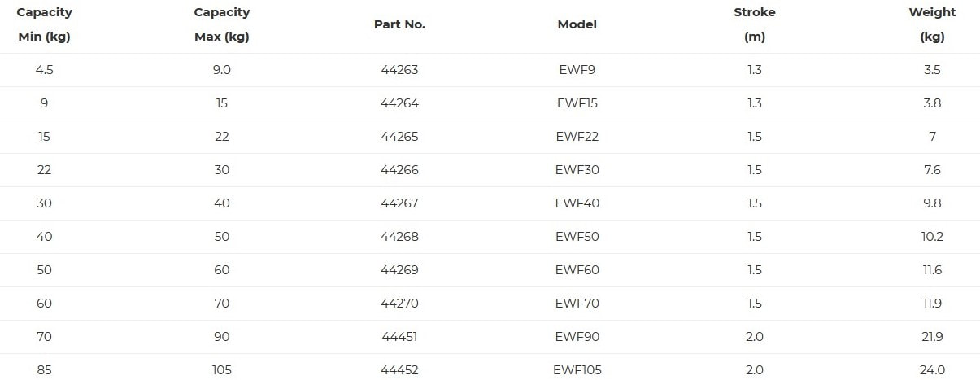This screenshot has width=980, height=380.
Task: Select part number 44263
Action: [399, 70]
